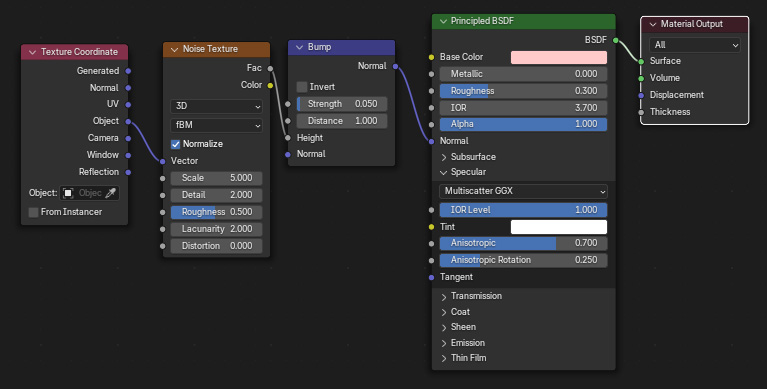Click the yellow Color output socket on Noise Texture

tap(270, 85)
